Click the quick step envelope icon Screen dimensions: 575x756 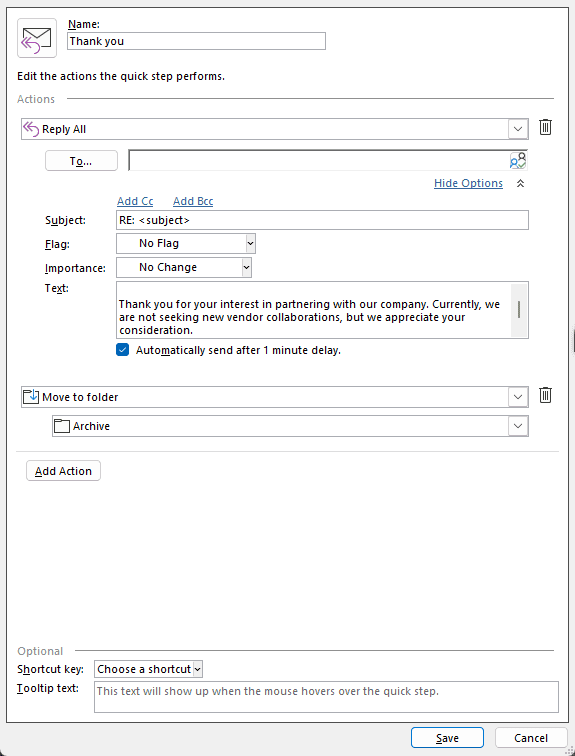(x=37, y=38)
